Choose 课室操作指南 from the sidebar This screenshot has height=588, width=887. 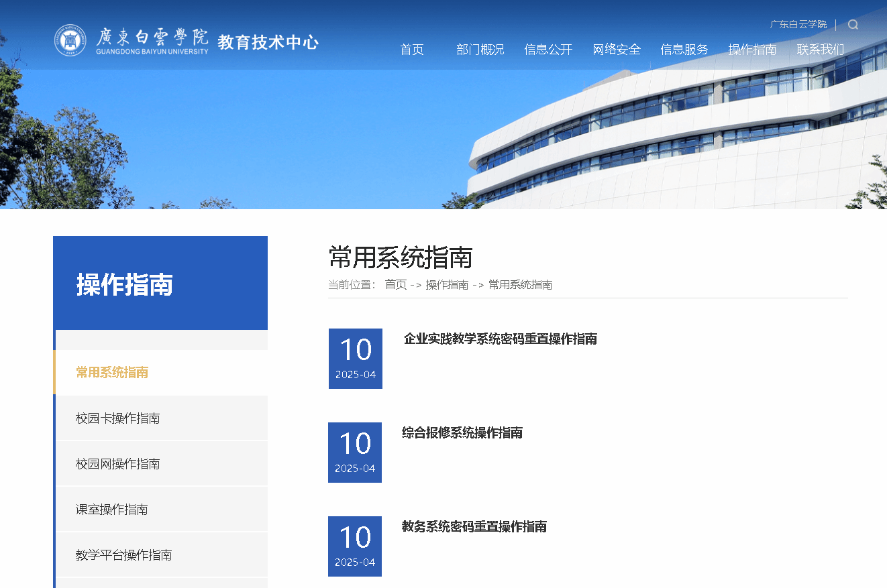pyautogui.click(x=111, y=510)
